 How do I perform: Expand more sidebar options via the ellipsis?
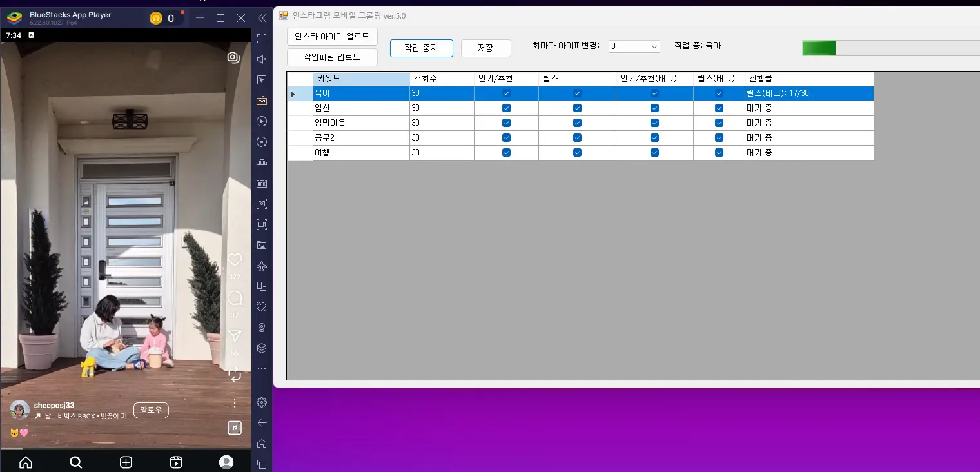[x=261, y=369]
